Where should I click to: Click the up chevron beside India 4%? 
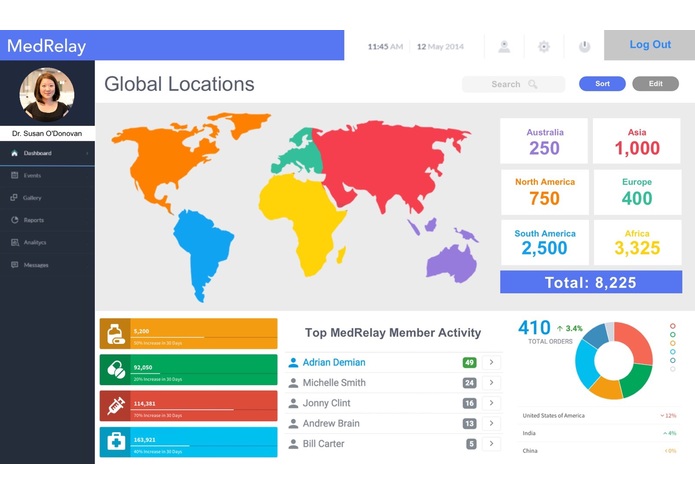pos(665,433)
